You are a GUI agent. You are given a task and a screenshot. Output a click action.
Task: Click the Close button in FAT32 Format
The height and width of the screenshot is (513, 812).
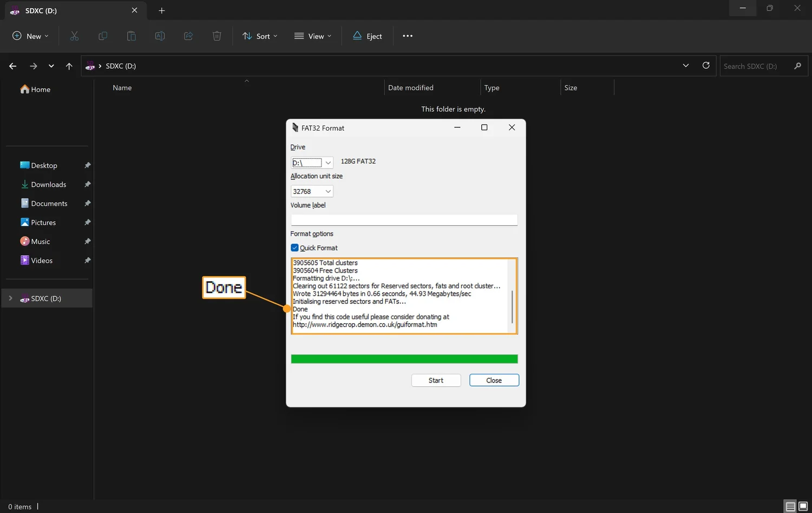(x=493, y=380)
